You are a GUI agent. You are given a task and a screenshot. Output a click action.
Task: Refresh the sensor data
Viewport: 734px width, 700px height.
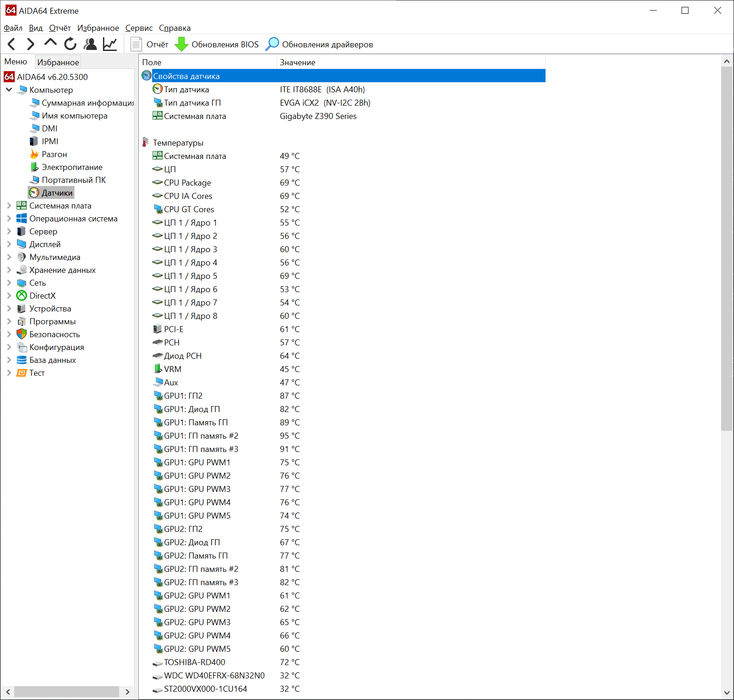coord(70,44)
